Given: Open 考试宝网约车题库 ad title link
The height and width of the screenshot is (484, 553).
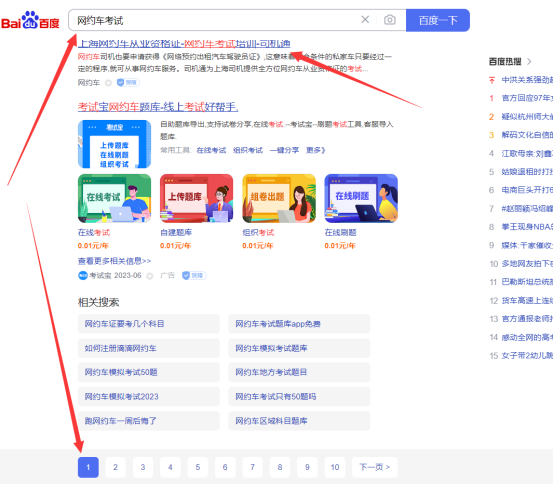Looking at the screenshot, I should pyautogui.click(x=158, y=107).
